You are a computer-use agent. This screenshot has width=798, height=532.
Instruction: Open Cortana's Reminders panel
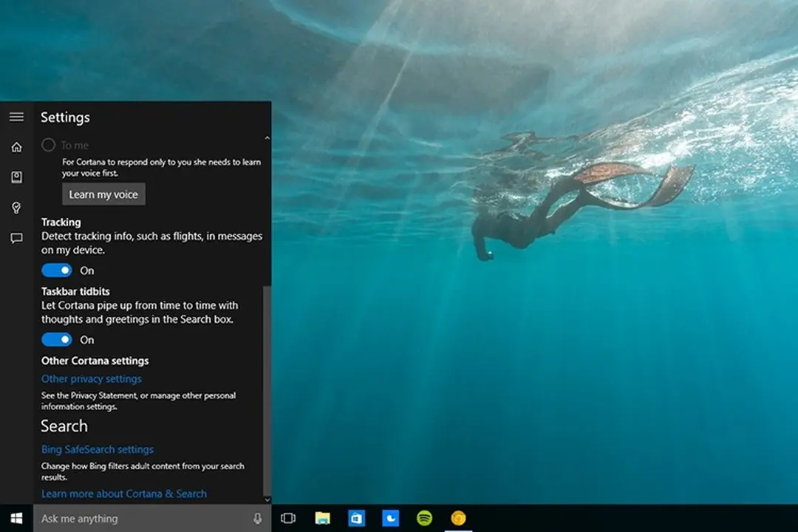(x=16, y=208)
